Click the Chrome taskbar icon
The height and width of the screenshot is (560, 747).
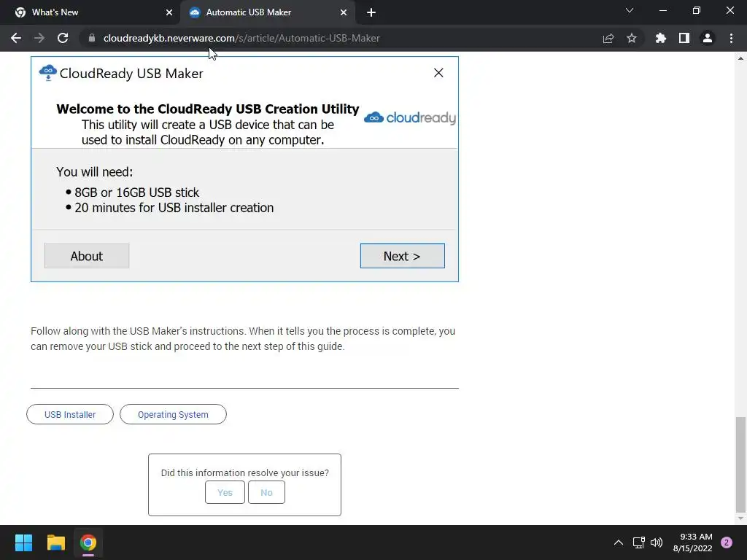pos(88,542)
